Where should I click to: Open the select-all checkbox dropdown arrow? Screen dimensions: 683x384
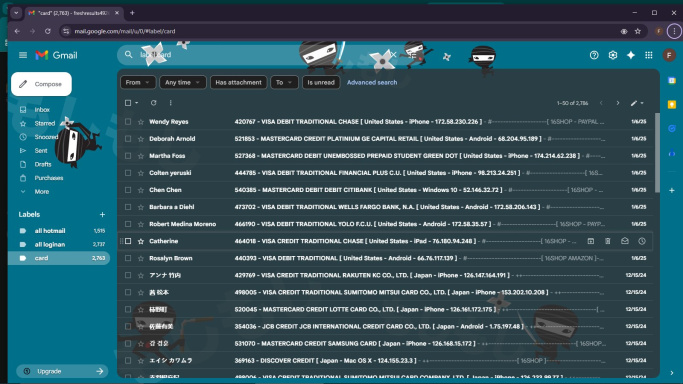click(x=136, y=103)
